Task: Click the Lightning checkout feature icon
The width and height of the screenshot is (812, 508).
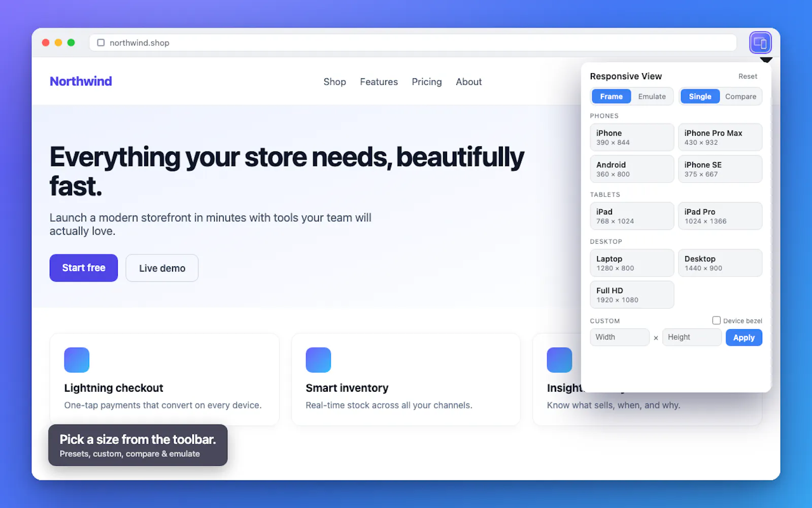Action: coord(77,360)
